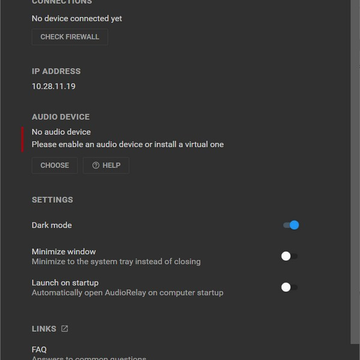Click the Check Firewall button
Viewport: 360px width, 360px height.
[x=70, y=37]
